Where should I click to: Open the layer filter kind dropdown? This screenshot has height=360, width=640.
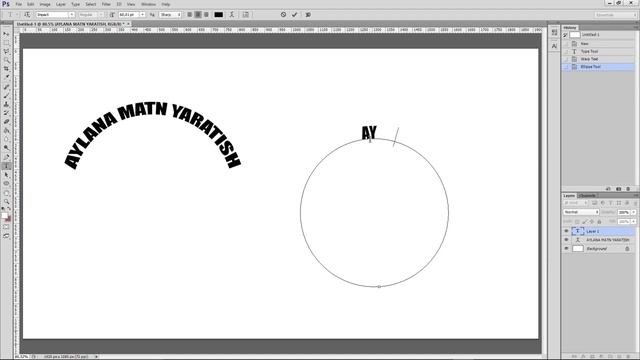(x=576, y=203)
